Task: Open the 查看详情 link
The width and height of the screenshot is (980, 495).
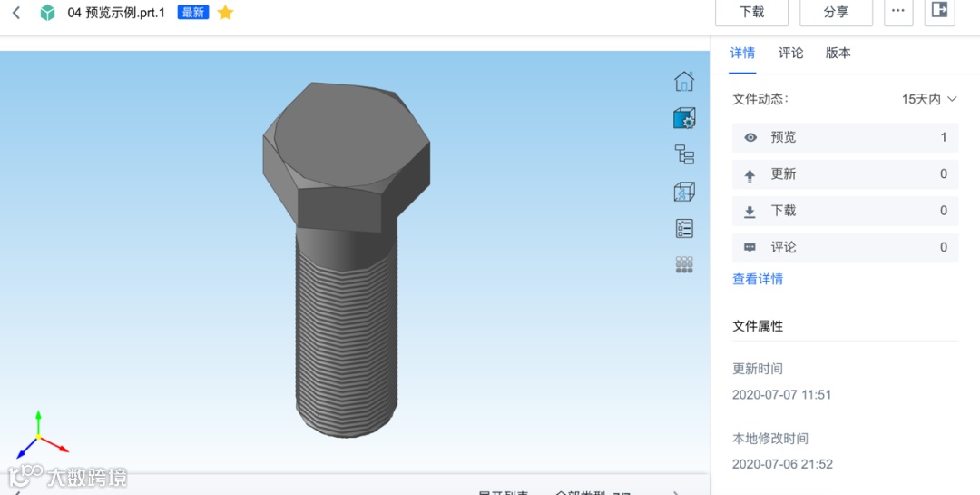Action: click(x=758, y=279)
